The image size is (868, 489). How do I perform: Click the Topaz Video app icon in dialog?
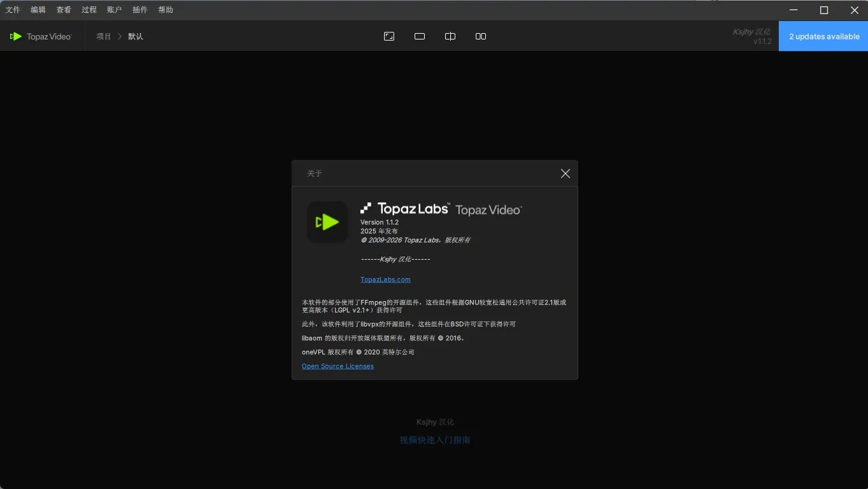click(327, 222)
